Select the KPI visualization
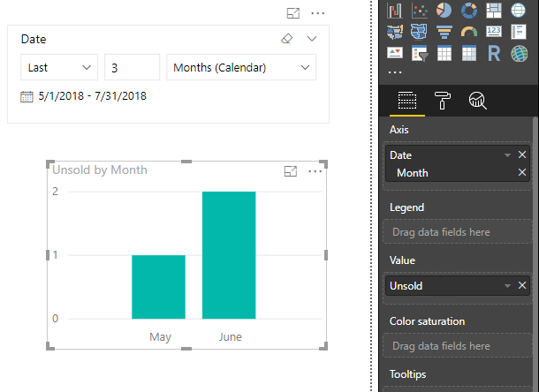Screen dimensions: 539x392 click(395, 53)
